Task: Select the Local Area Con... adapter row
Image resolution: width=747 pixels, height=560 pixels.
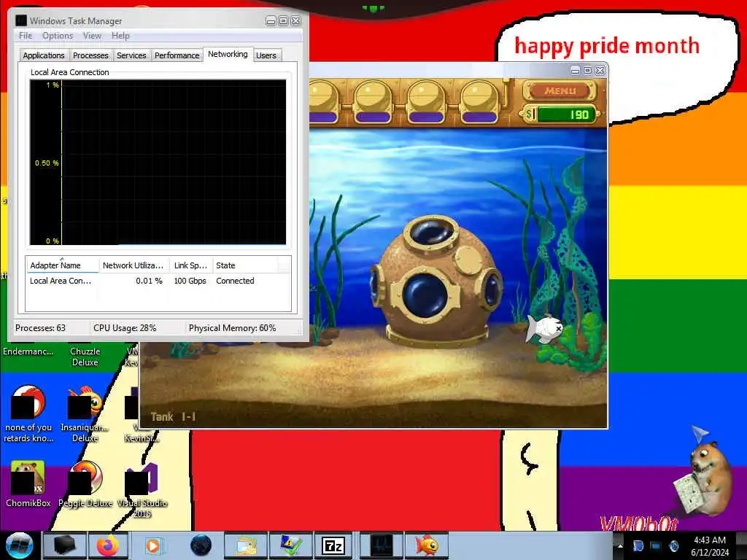Action: 158,281
